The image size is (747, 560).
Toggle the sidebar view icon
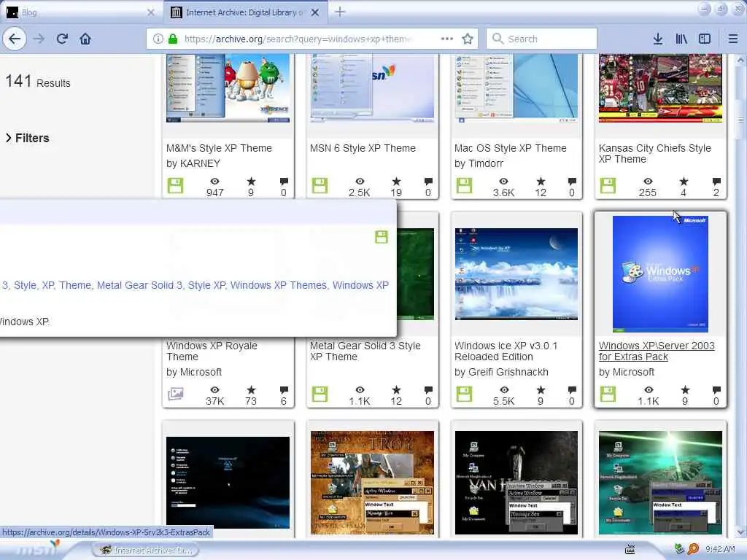coord(705,39)
